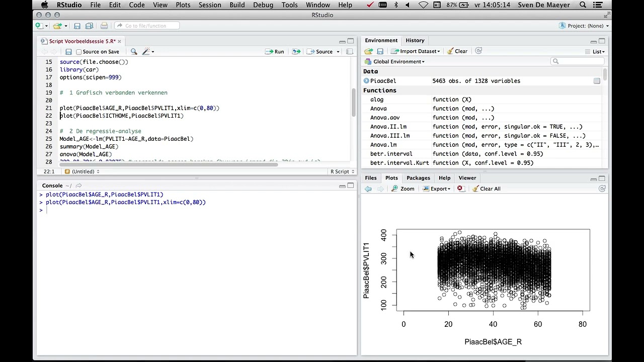Toggle the Source on Save checkbox
This screenshot has width=644, height=362.
pyautogui.click(x=78, y=52)
